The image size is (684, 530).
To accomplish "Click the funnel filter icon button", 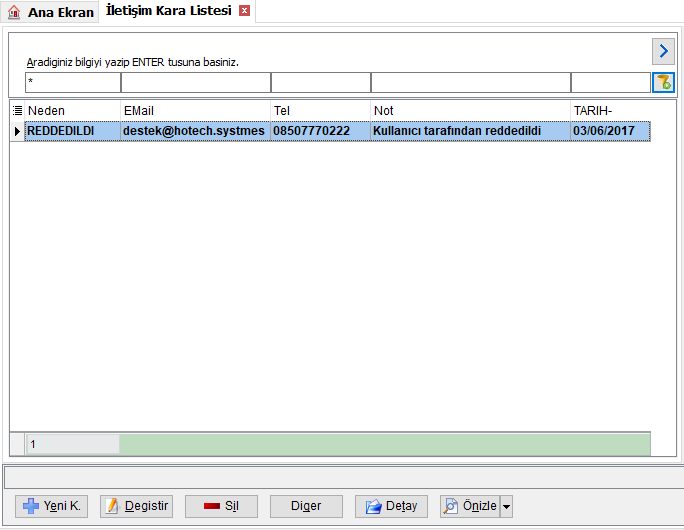I will coord(663,82).
